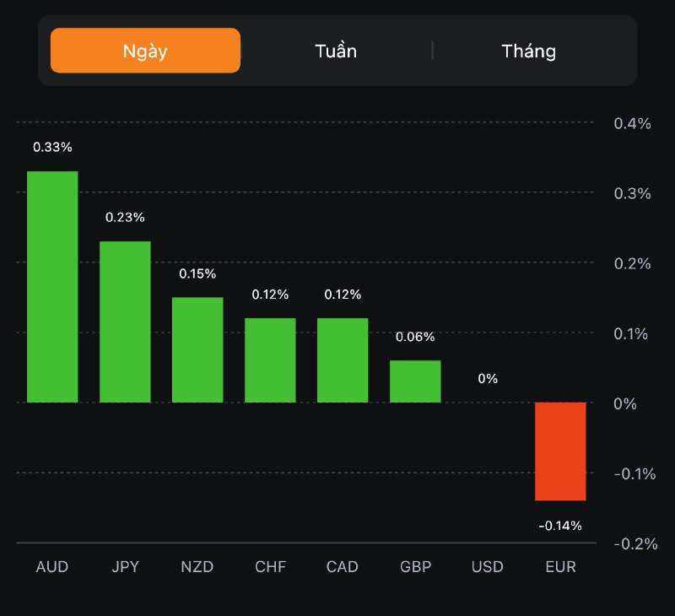This screenshot has height=616, width=675.
Task: Click the green CHF bar
Action: [270, 360]
